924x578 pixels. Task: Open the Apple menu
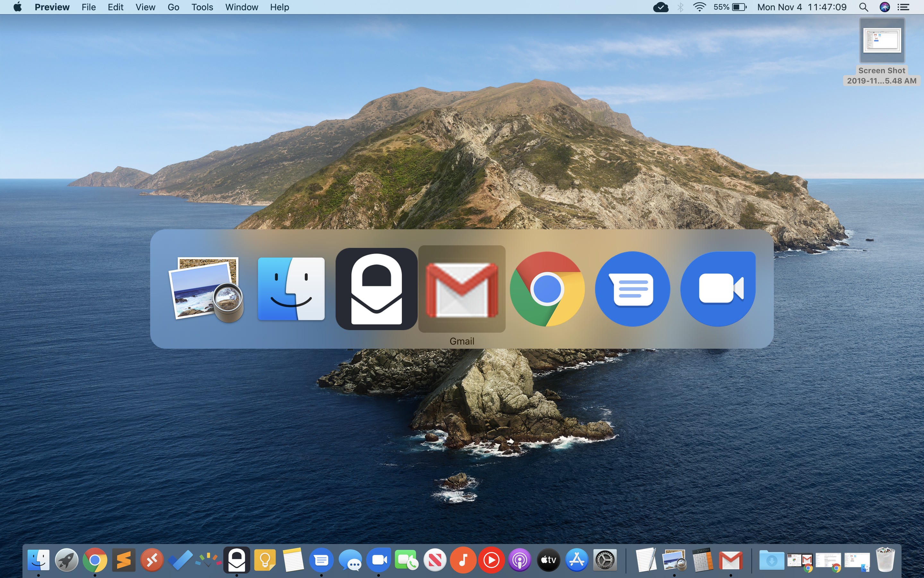[17, 7]
